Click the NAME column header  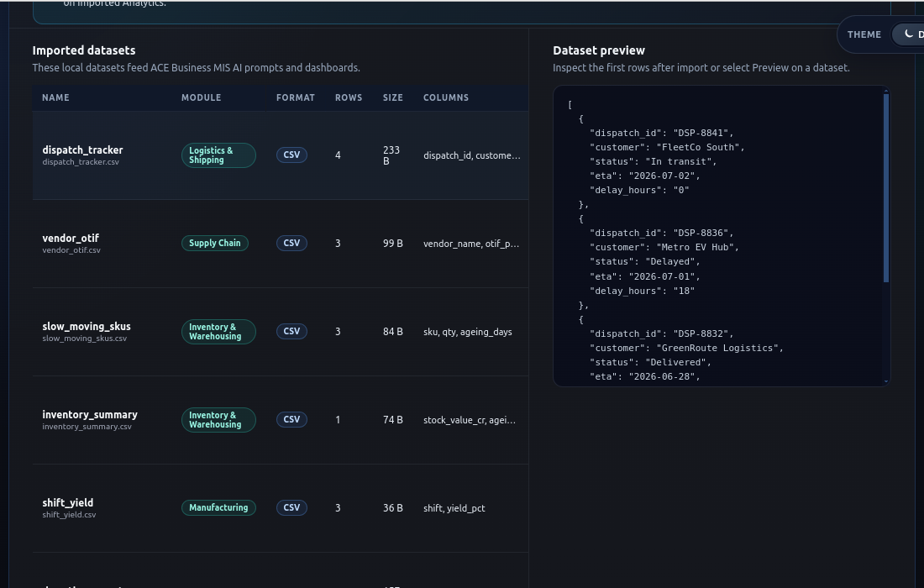(x=55, y=97)
